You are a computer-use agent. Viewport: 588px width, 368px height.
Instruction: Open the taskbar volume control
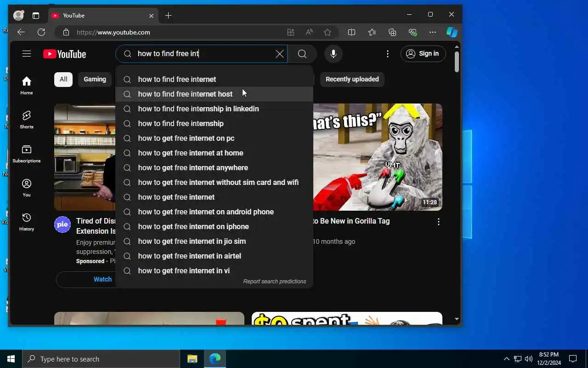tap(528, 359)
